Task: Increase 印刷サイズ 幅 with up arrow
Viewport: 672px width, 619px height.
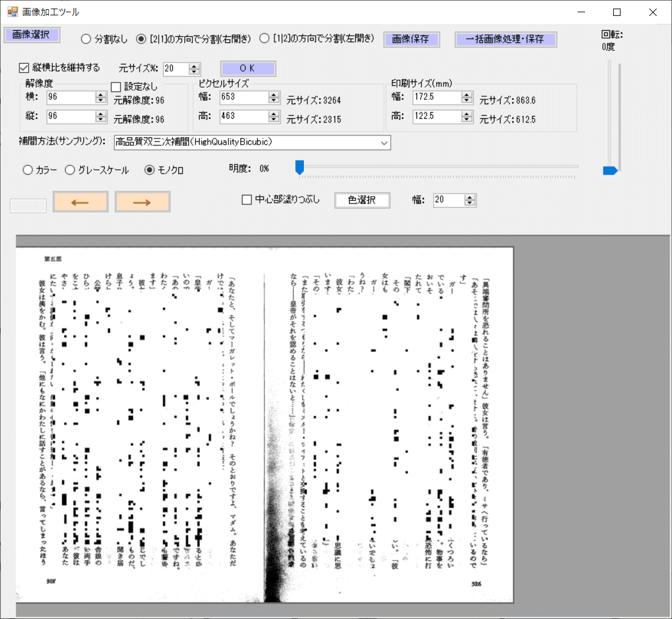Action: tap(467, 95)
